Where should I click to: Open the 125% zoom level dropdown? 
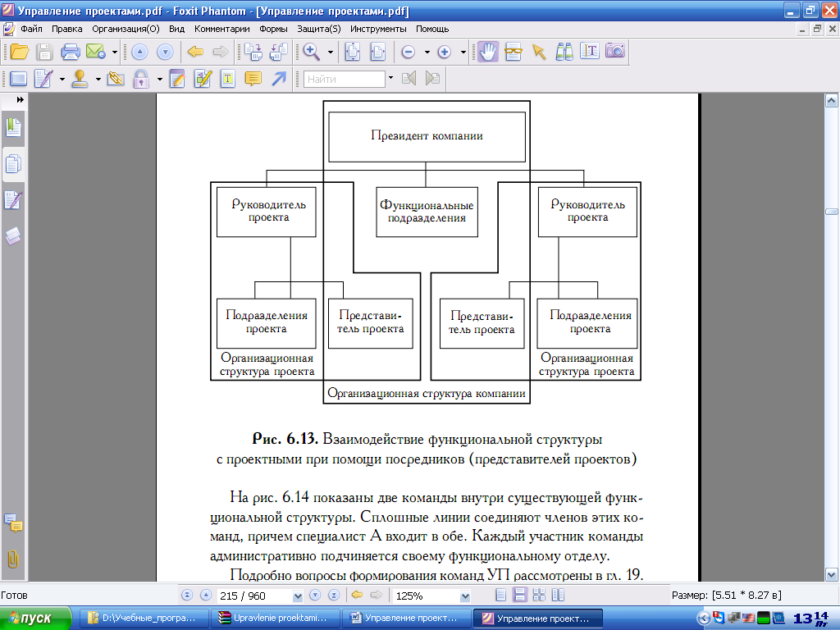coord(465,596)
